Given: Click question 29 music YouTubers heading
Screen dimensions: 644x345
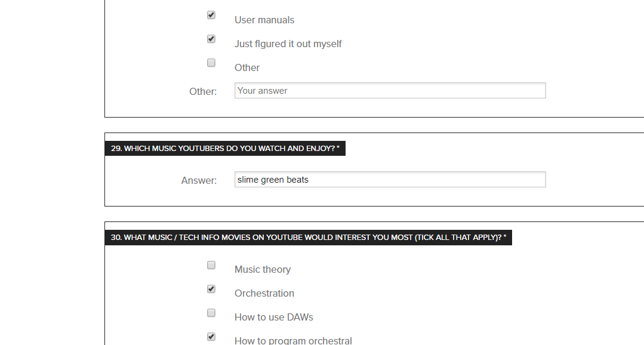Looking at the screenshot, I should [225, 149].
